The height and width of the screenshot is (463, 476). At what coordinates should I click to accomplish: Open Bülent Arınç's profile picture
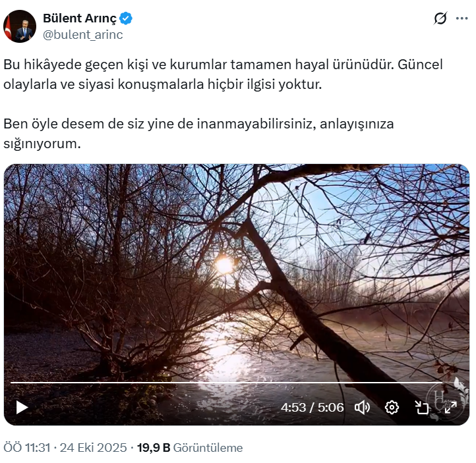click(20, 26)
